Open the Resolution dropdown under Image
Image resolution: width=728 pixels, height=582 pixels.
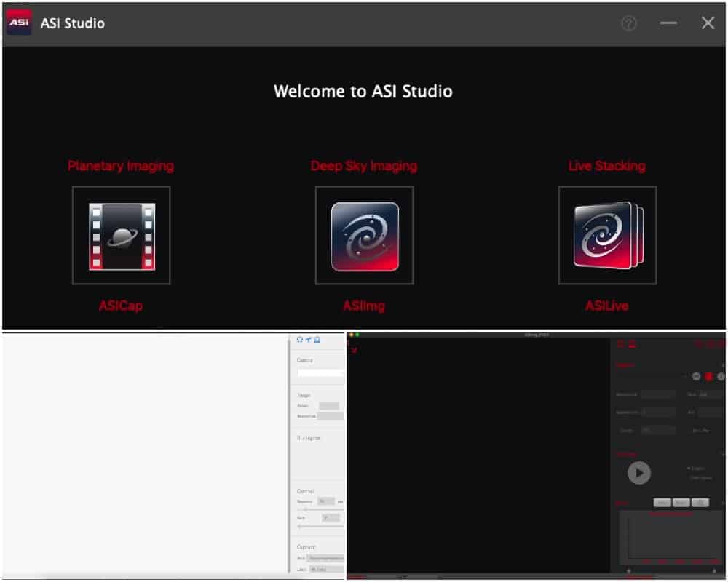331,416
